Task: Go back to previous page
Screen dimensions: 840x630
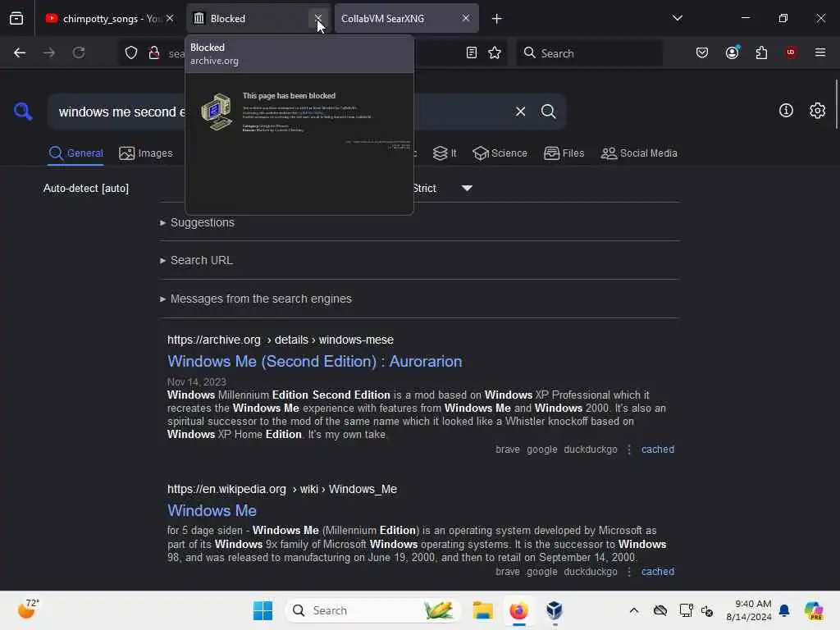Action: tap(20, 52)
